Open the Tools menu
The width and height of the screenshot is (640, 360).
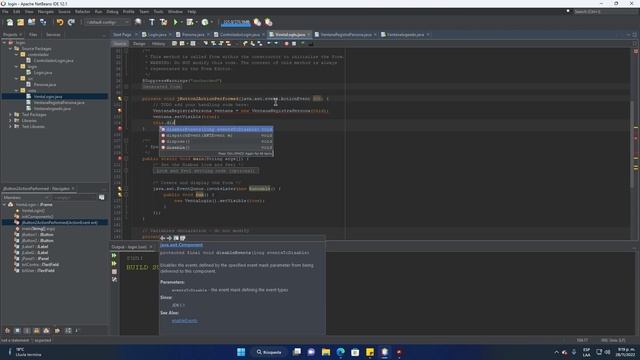point(158,12)
